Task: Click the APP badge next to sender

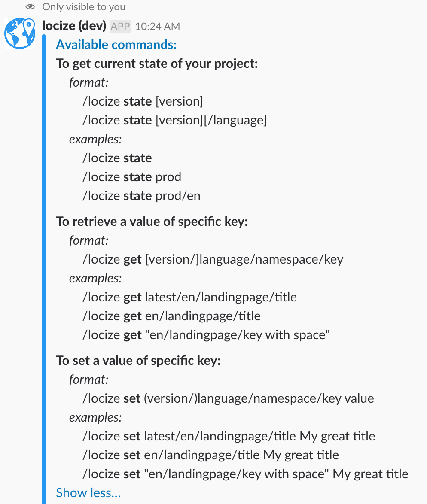Action: 120,26
